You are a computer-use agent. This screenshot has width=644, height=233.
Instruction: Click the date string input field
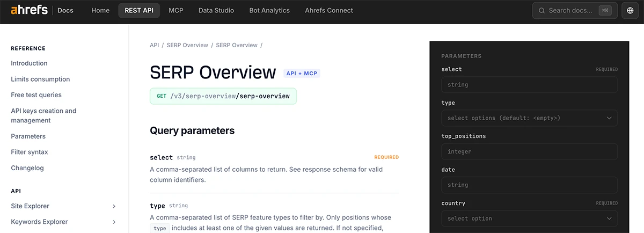pos(529,185)
